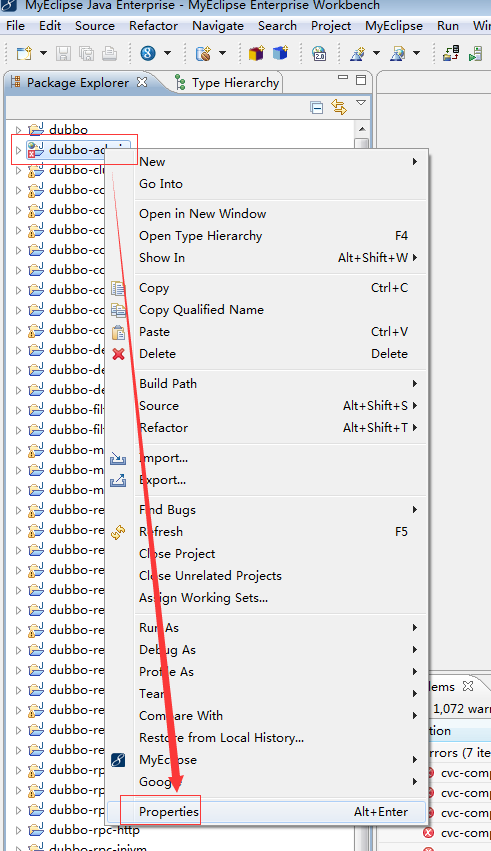Open the dropdown next to the New toolbar icon

[x=43, y=53]
